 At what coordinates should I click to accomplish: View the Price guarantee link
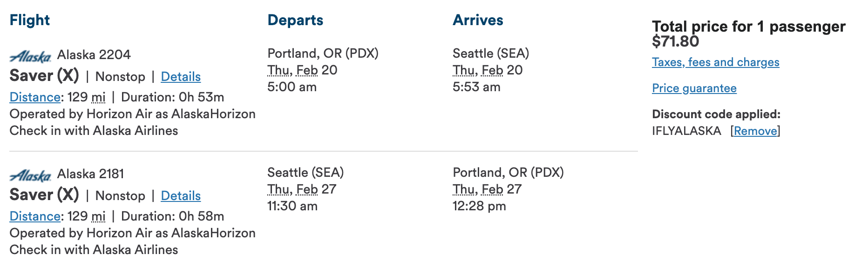point(694,88)
